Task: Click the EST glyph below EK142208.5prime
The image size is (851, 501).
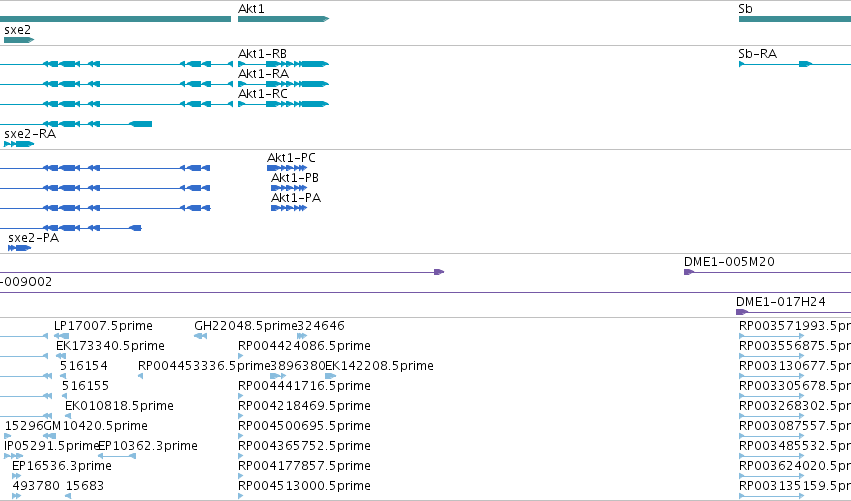Action: [x=331, y=376]
